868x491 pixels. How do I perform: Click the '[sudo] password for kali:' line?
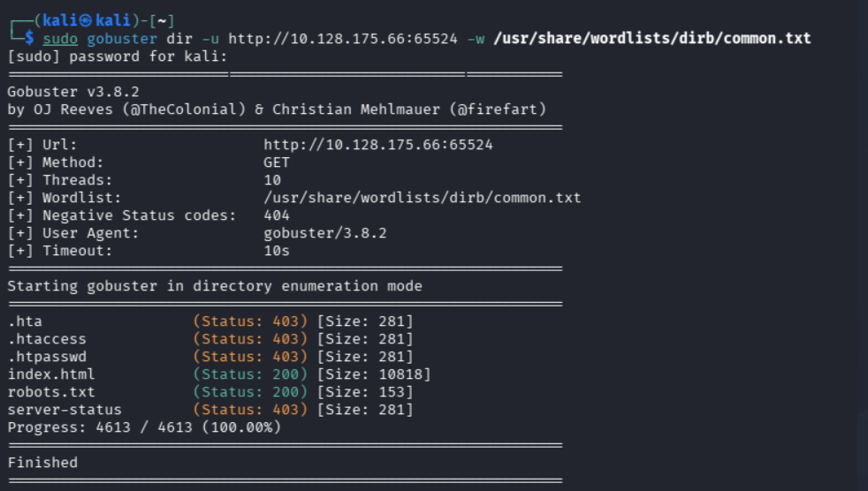click(x=118, y=57)
